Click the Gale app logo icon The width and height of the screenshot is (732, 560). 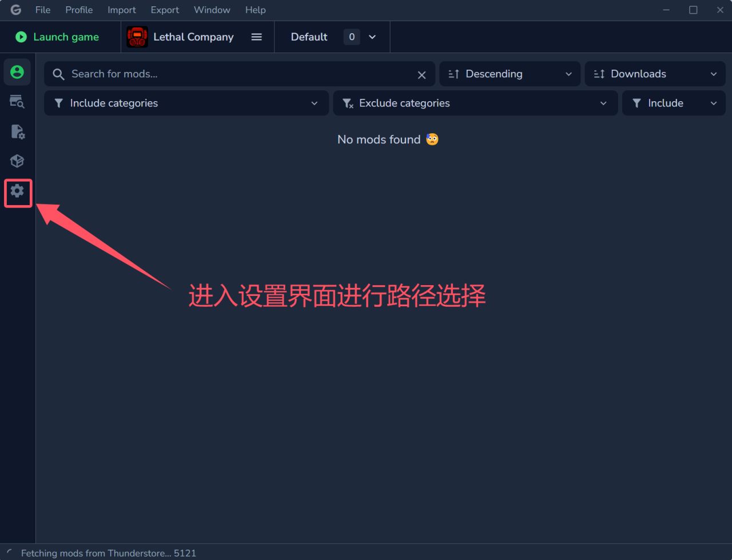pos(15,10)
